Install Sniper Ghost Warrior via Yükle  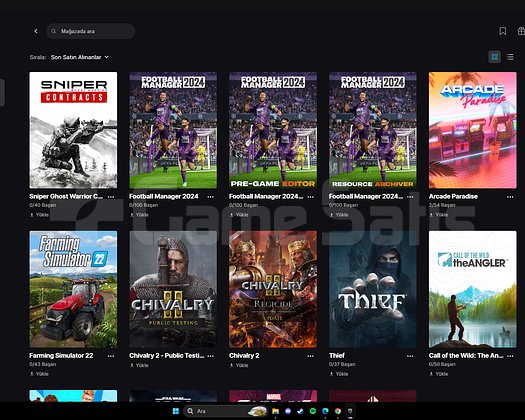pos(40,215)
